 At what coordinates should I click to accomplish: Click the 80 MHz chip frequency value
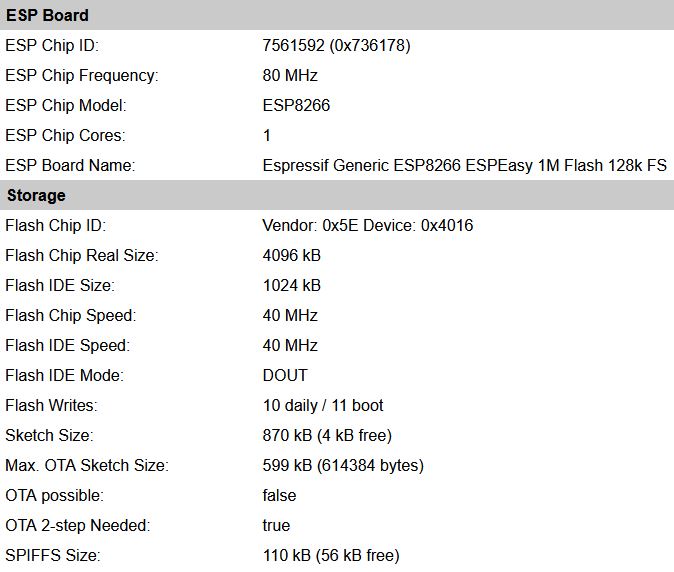click(290, 75)
